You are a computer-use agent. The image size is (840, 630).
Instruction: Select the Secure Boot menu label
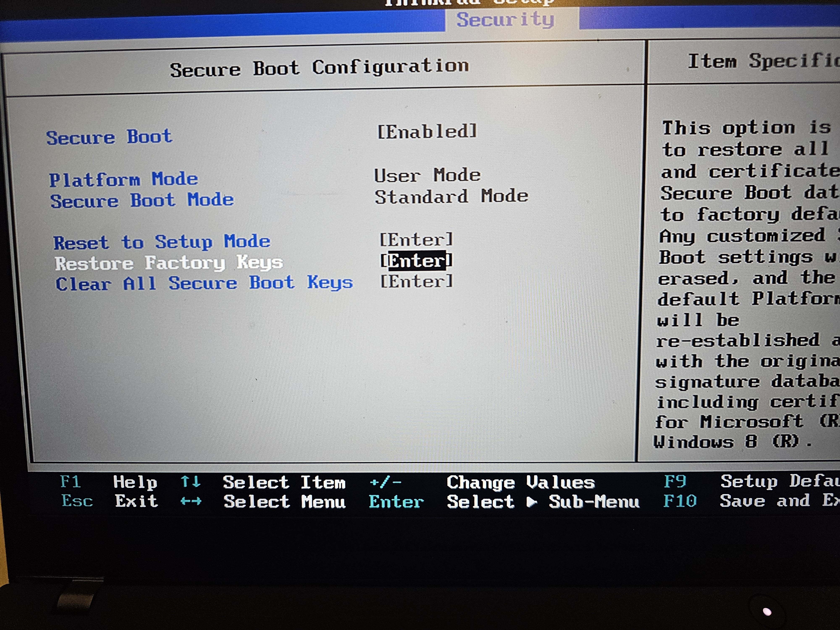(x=109, y=137)
